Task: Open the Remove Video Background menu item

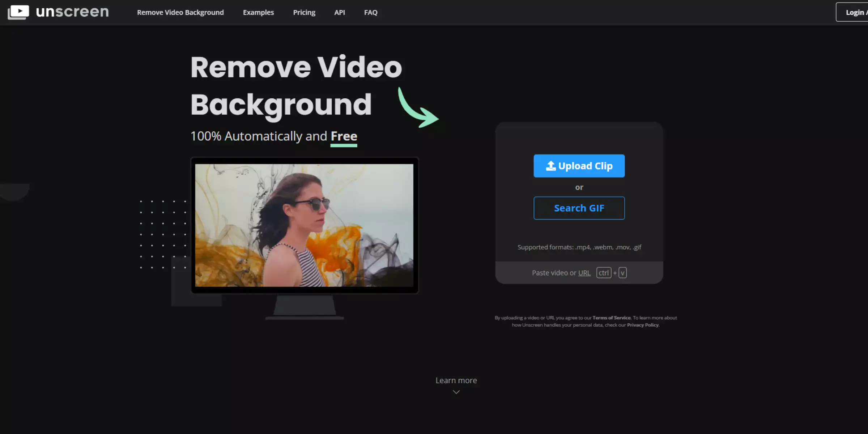Action: (x=180, y=12)
